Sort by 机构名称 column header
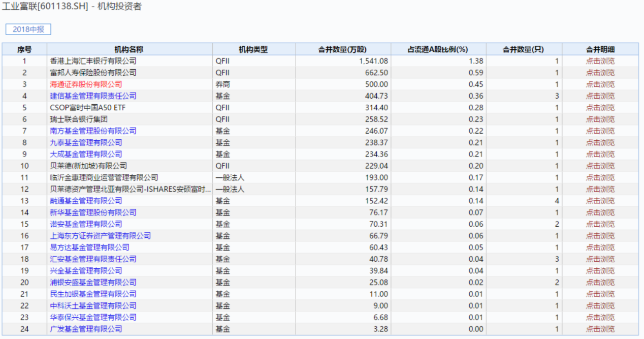 point(130,49)
